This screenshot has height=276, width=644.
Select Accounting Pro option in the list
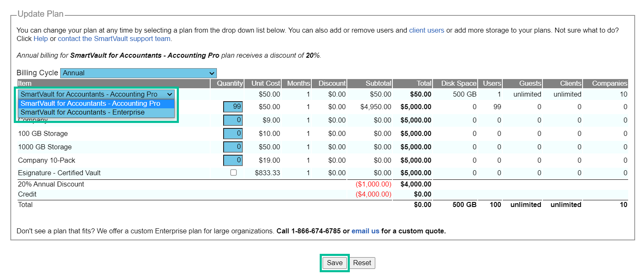(96, 103)
